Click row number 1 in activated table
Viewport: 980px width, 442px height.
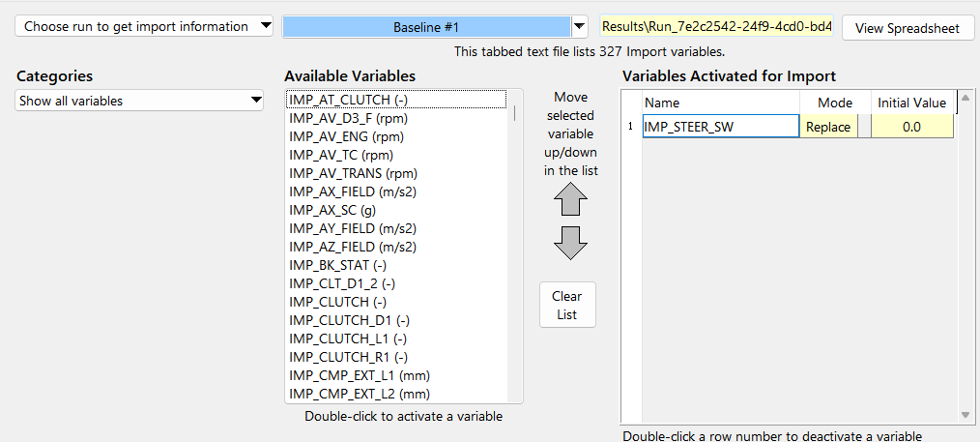click(630, 127)
